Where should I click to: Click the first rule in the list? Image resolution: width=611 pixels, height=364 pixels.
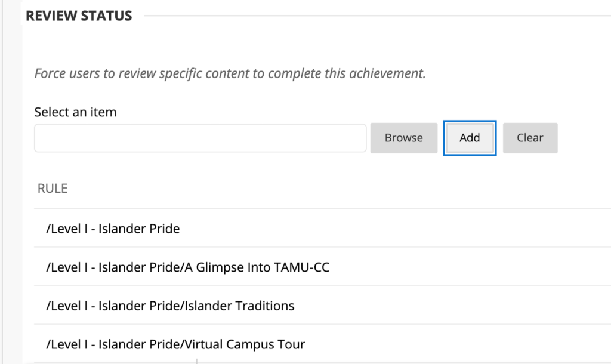coord(113,228)
